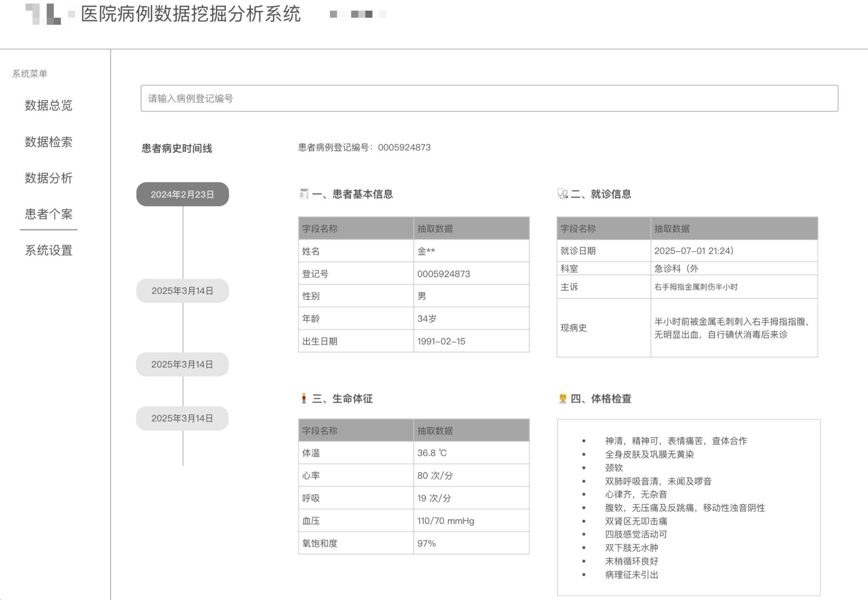
Task: Open 数据总览 in the system menu
Action: [48, 105]
